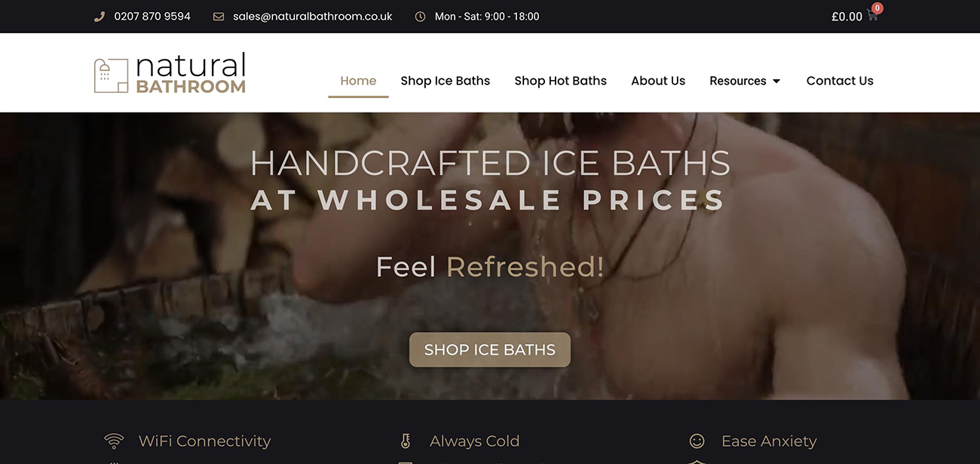The width and height of the screenshot is (980, 464).
Task: Click the thermometer icon beside Always Cold
Action: pos(406,441)
